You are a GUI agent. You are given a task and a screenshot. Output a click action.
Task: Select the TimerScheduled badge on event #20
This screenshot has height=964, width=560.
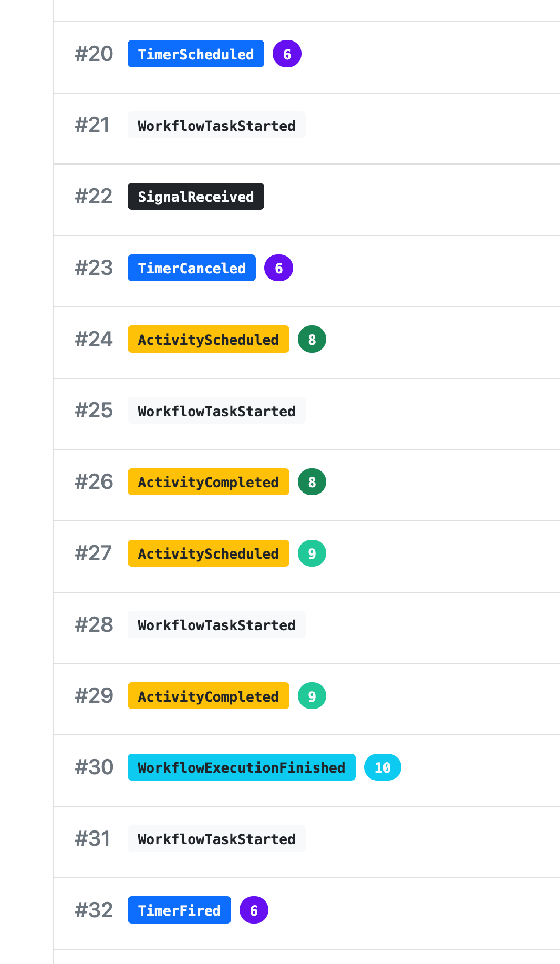[196, 53]
